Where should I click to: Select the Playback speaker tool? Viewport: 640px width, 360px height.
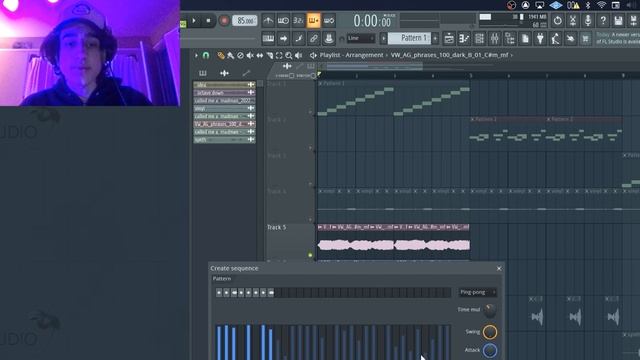coord(299,55)
